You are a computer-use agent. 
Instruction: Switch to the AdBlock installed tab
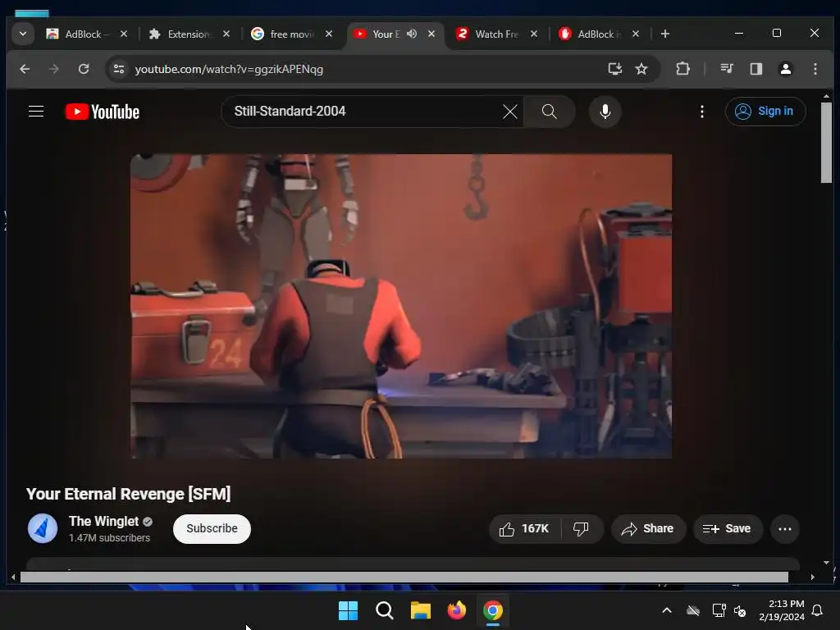click(x=599, y=34)
